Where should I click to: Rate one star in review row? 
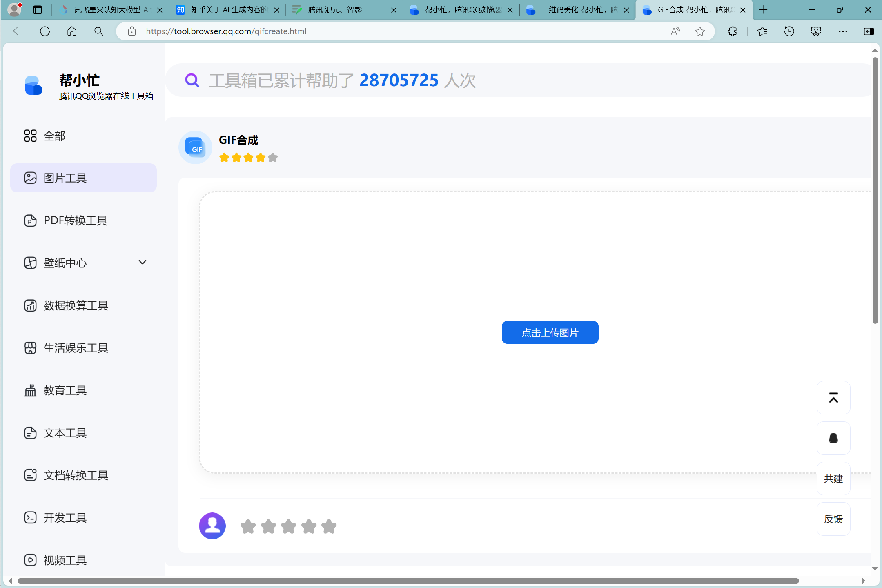pyautogui.click(x=248, y=526)
